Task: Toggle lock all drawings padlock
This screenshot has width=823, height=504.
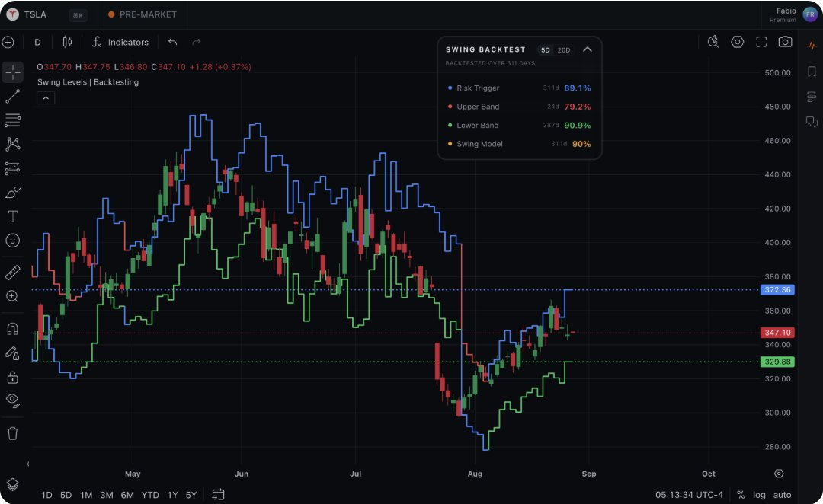Action: tap(13, 377)
